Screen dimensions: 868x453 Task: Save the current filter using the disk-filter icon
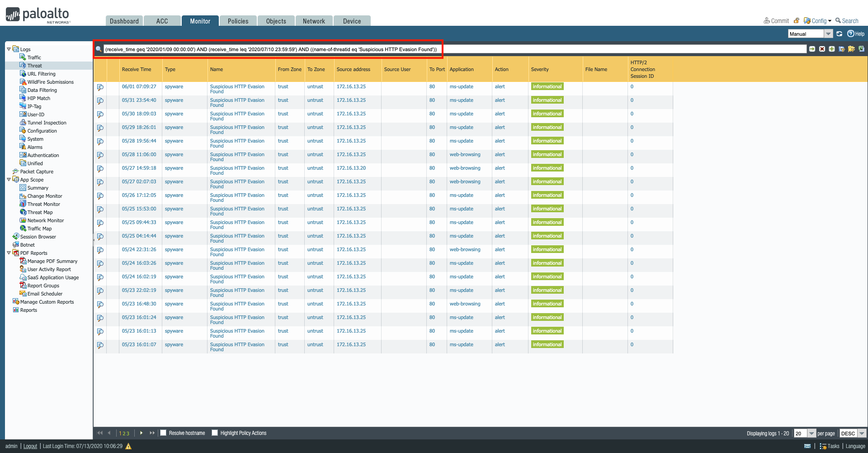(842, 48)
